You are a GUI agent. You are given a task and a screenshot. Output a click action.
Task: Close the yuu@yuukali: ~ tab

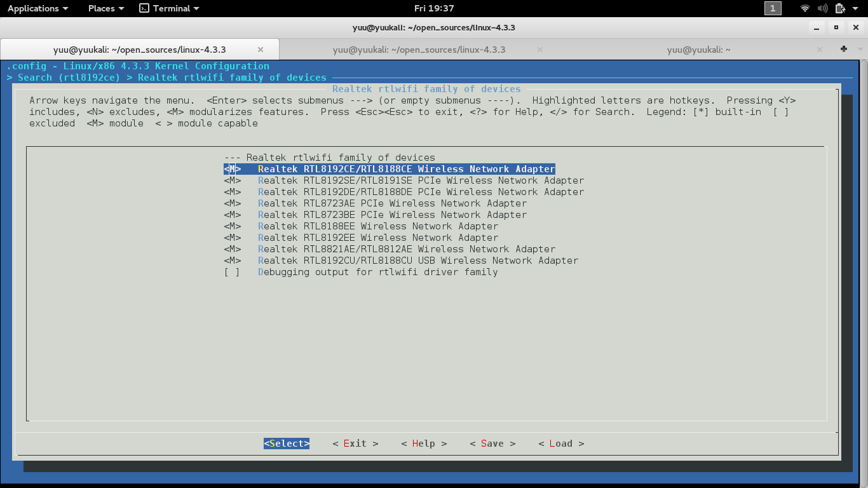pyautogui.click(x=819, y=50)
